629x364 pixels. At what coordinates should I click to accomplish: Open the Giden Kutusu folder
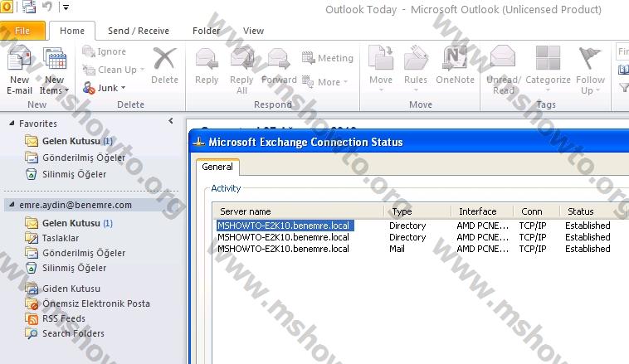pos(62,289)
